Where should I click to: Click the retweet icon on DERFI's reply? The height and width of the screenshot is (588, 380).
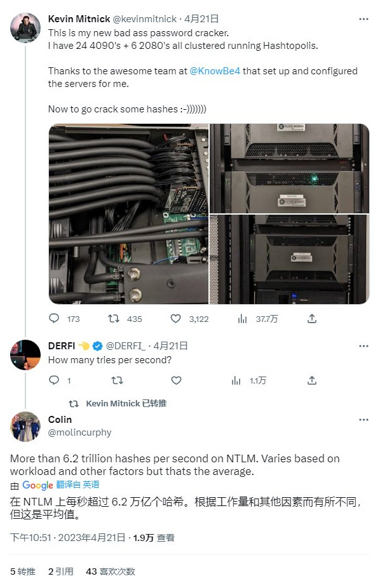point(117,380)
